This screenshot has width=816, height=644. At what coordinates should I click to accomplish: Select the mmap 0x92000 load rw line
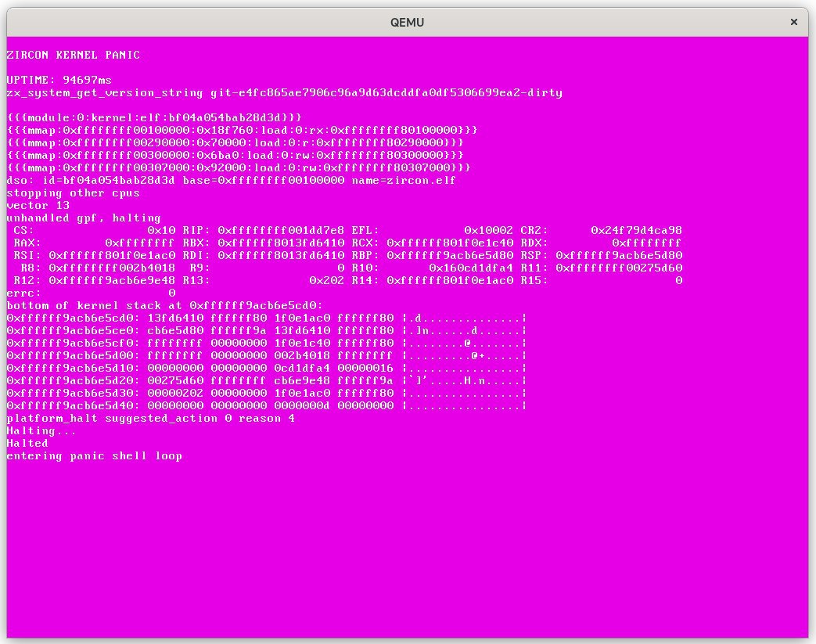tap(239, 167)
